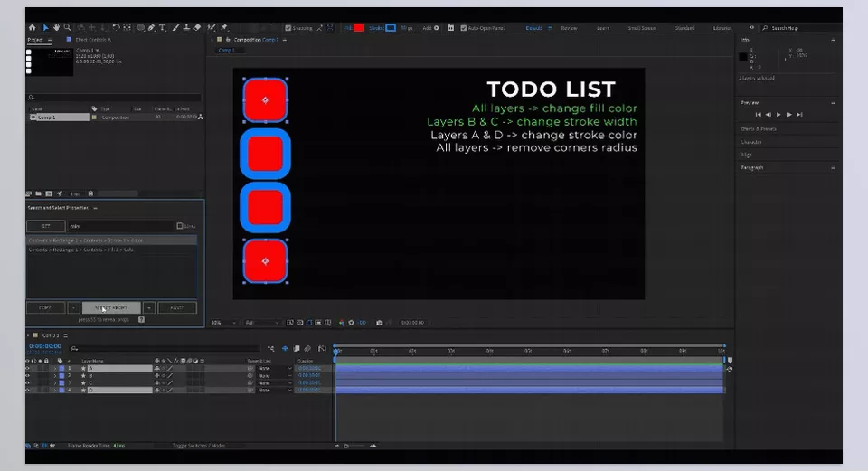Select the Zoom magnifier tool
The height and width of the screenshot is (471, 868).
tap(68, 28)
